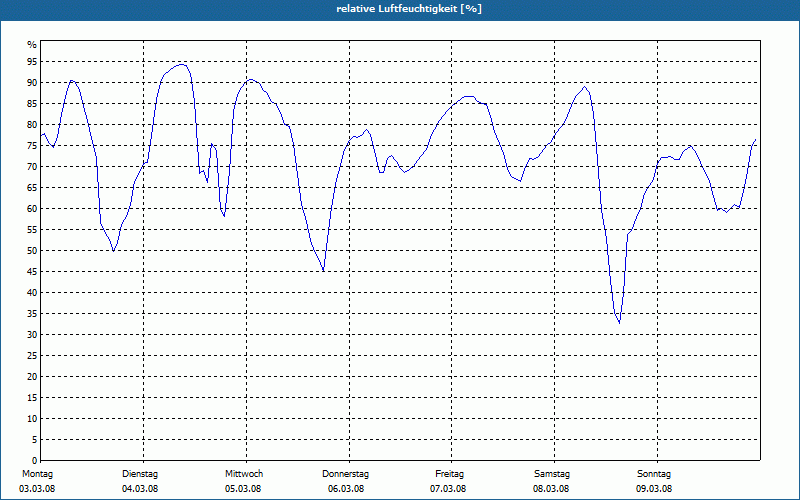Select the 'Dienstag' day label

(x=140, y=474)
